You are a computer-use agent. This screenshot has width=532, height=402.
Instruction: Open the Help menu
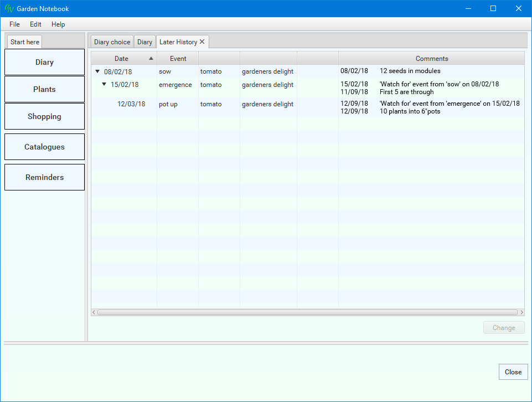58,24
